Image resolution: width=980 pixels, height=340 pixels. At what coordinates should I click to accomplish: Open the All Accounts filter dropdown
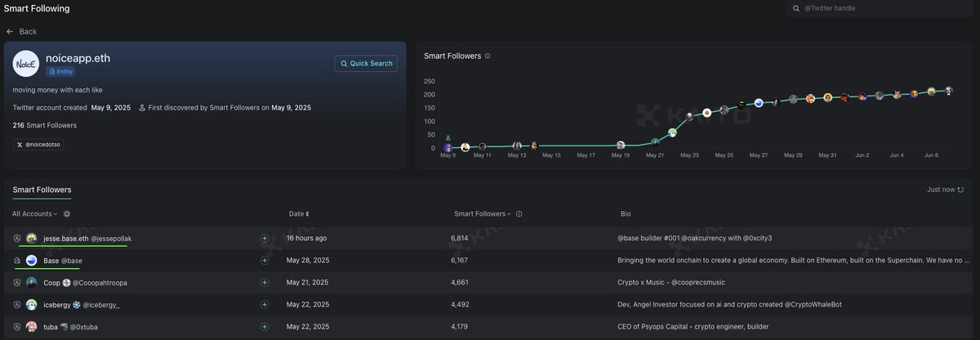point(35,214)
